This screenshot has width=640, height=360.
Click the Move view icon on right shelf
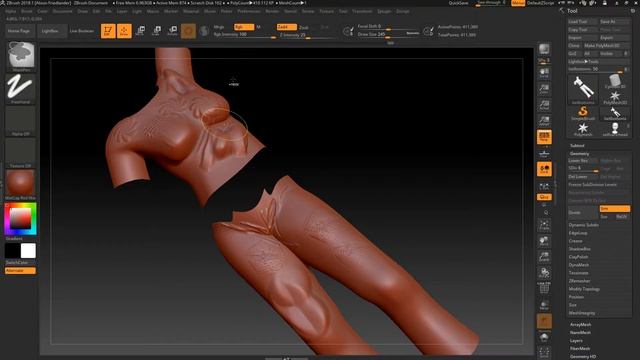544,241
